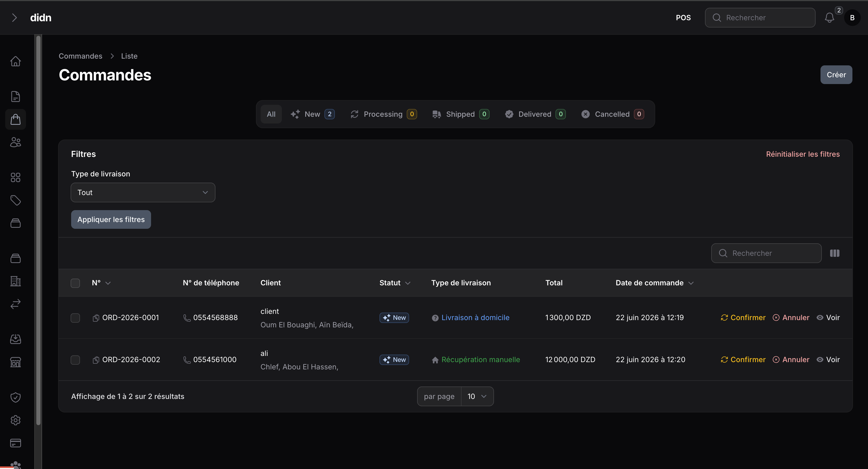Switch to the Shipped tab
The width and height of the screenshot is (868, 469).
pyautogui.click(x=461, y=114)
